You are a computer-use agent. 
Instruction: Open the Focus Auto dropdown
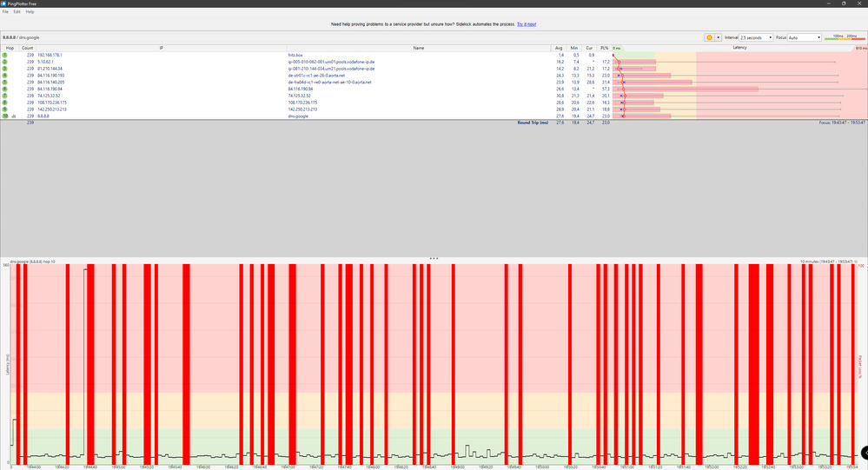pos(805,37)
